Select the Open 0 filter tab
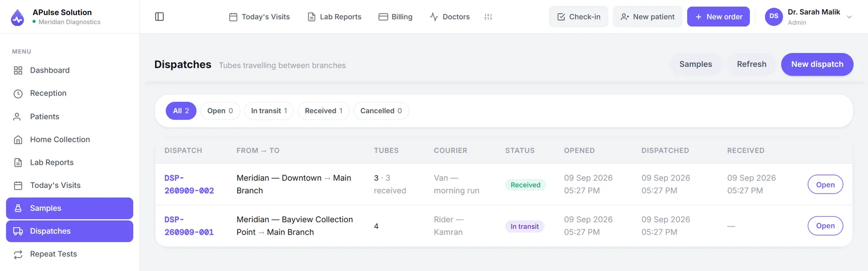 coord(220,111)
